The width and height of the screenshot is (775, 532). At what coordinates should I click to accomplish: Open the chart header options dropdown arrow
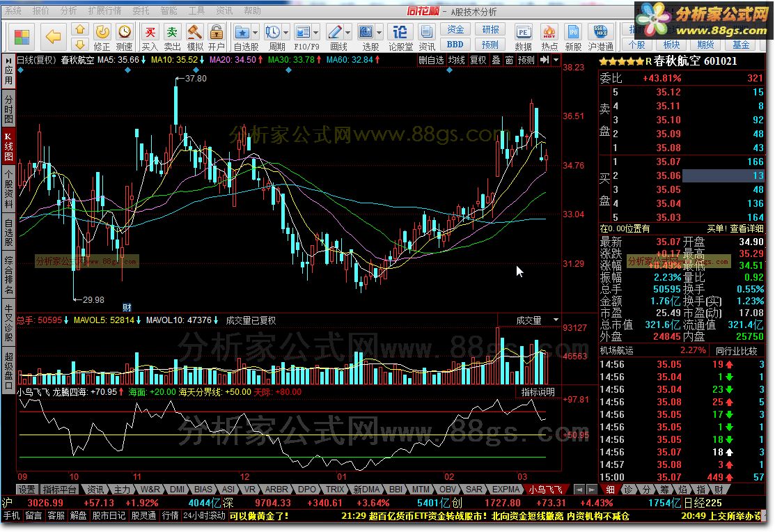click(x=556, y=60)
